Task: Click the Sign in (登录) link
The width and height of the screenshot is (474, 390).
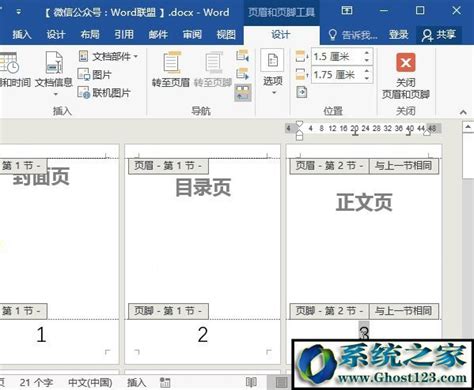Action: point(398,35)
